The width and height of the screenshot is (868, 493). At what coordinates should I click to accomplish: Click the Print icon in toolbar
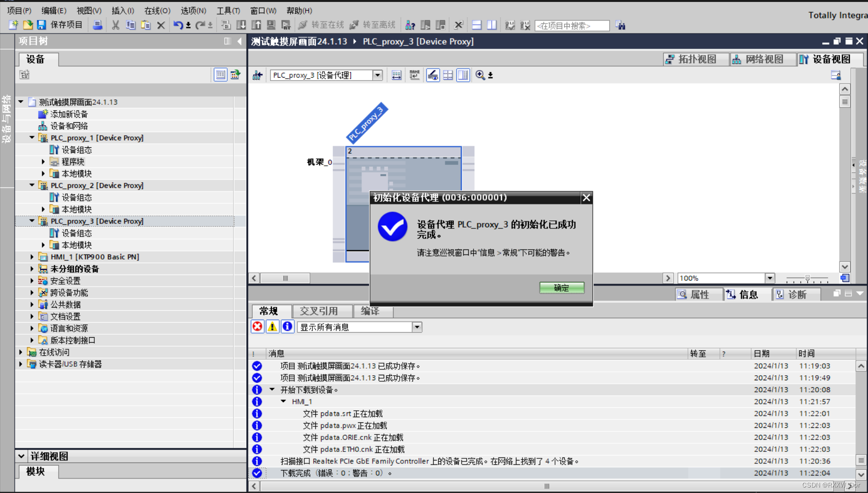[98, 25]
